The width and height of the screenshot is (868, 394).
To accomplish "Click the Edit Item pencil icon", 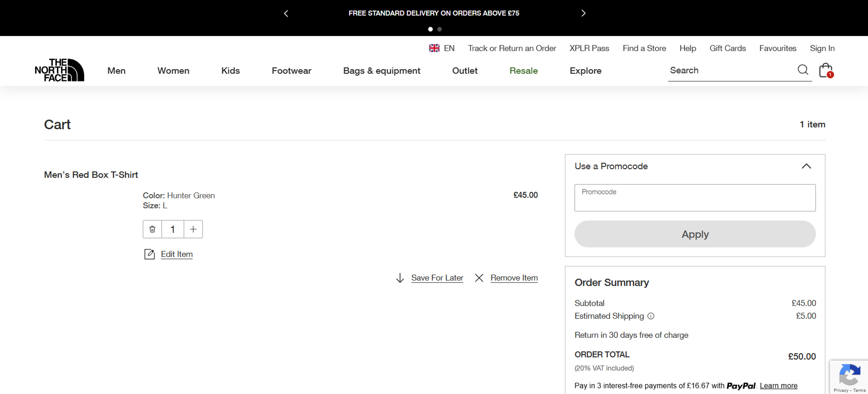I will point(149,254).
